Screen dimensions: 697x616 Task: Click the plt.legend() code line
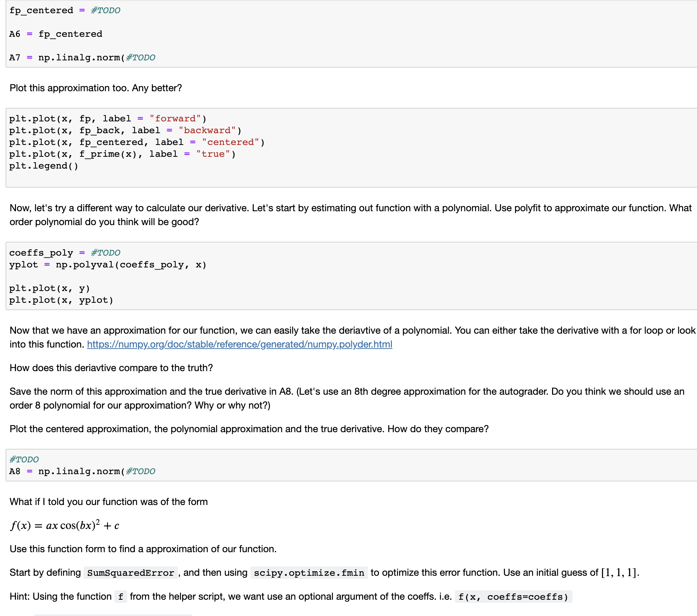pyautogui.click(x=44, y=166)
